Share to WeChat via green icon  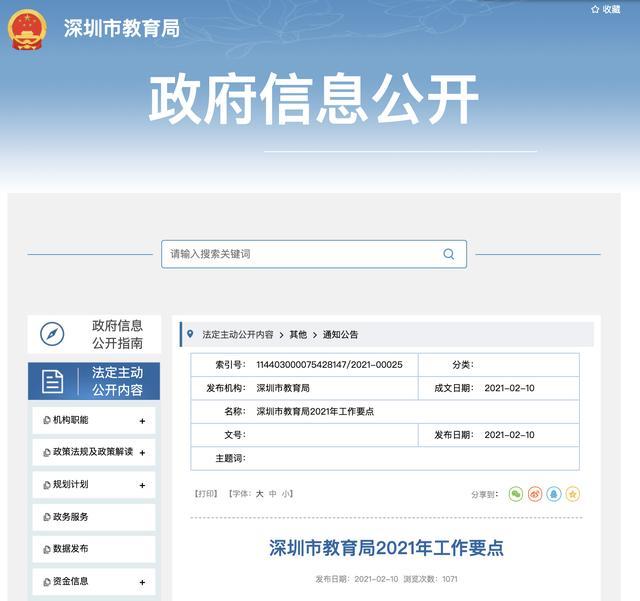(516, 494)
